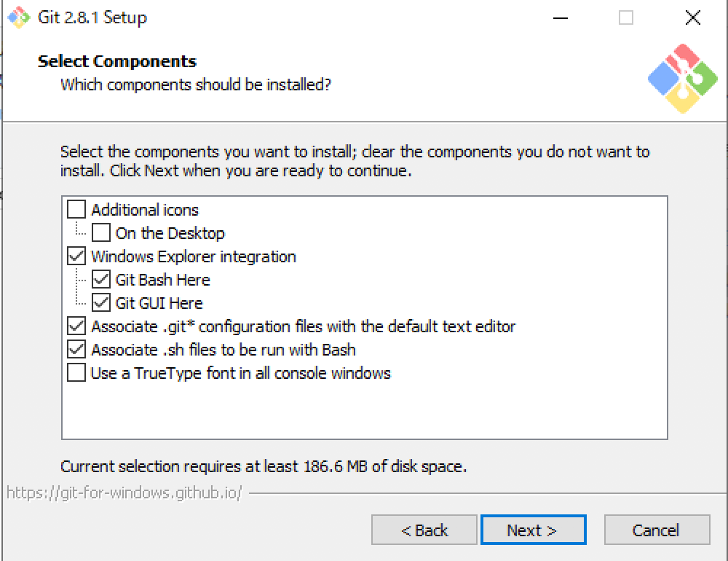Check the On the Desktop option
Viewport: 728px width, 561px height.
[x=100, y=233]
